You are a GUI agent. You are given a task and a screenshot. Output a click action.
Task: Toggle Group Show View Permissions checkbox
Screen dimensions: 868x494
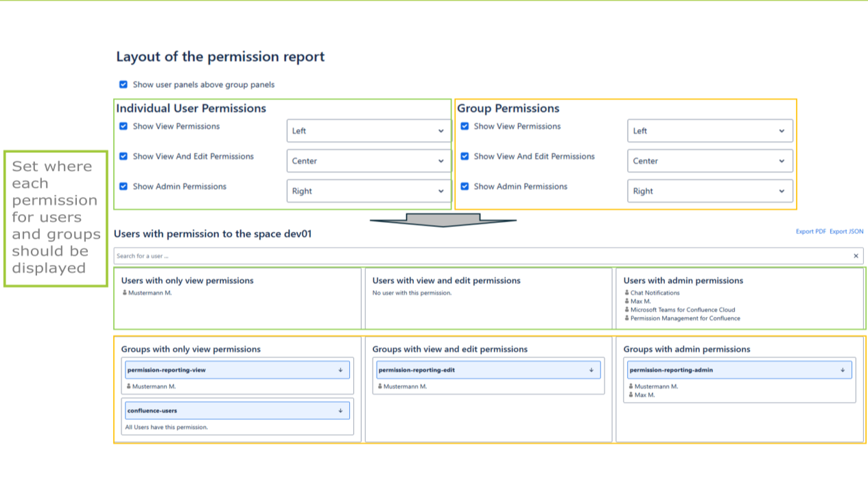point(465,126)
